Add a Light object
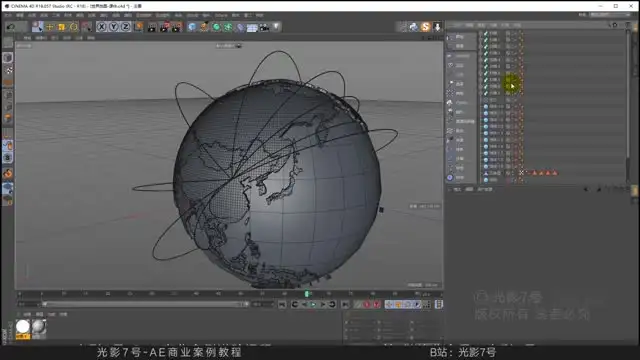Image resolution: width=640 pixels, height=360 pixels. click(276, 27)
